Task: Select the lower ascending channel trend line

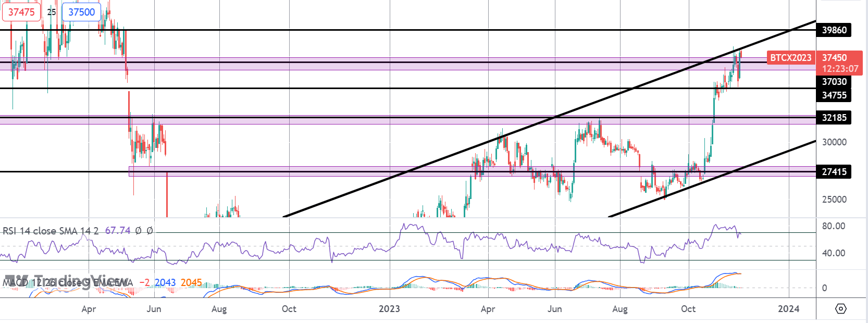Action: 712,179
